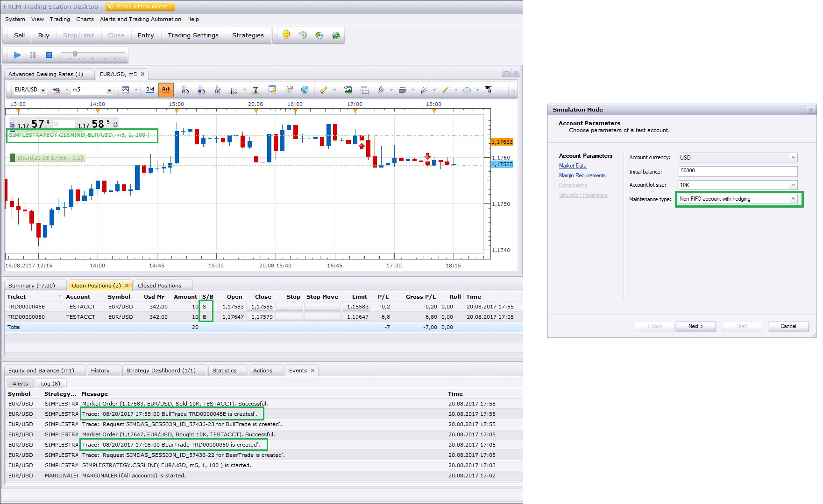Select the Andrews pitchfork drawing tool
The image size is (823, 504).
(381, 90)
